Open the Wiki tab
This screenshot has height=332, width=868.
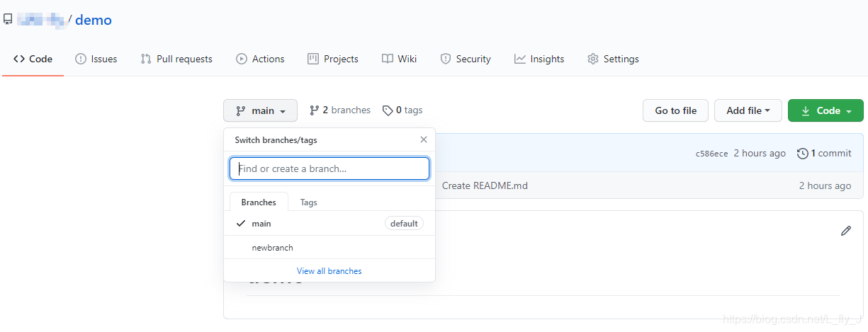click(399, 59)
